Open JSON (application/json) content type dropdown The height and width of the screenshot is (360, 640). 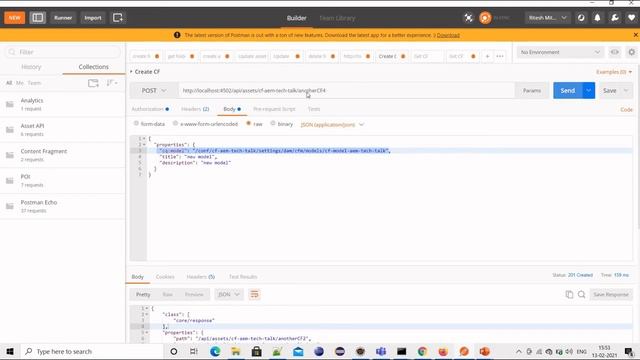[x=332, y=124]
